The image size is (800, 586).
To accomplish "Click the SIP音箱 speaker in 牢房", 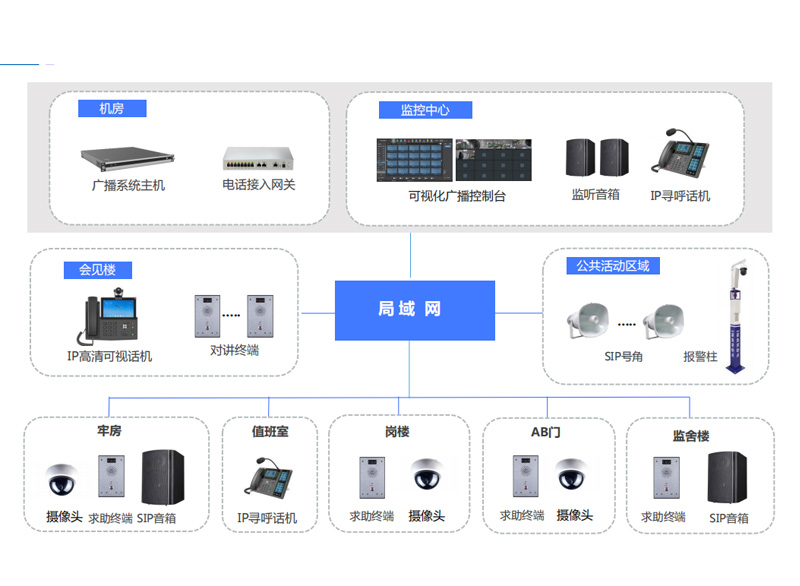I will [163, 477].
